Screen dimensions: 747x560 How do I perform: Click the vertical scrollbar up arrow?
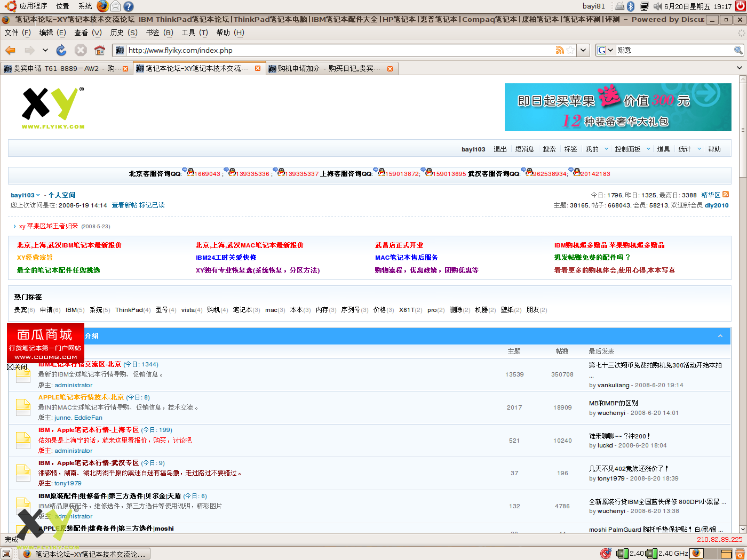coord(743,79)
